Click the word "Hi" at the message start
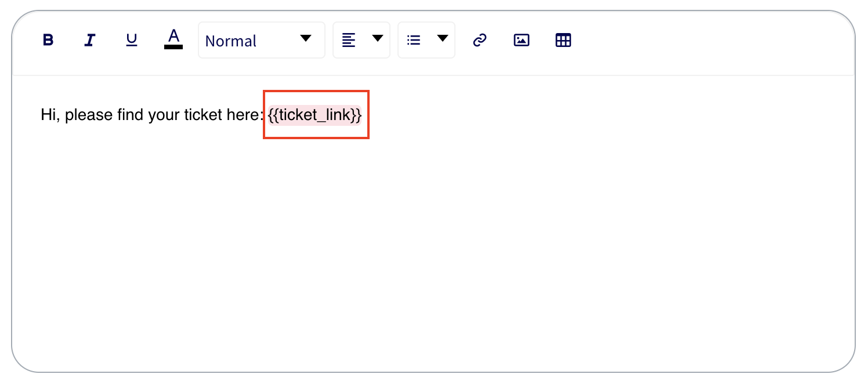This screenshot has height=392, width=868. coord(48,115)
